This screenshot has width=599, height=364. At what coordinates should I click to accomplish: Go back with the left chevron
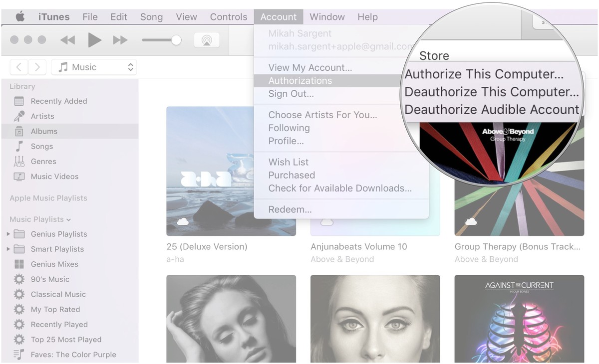pos(19,67)
